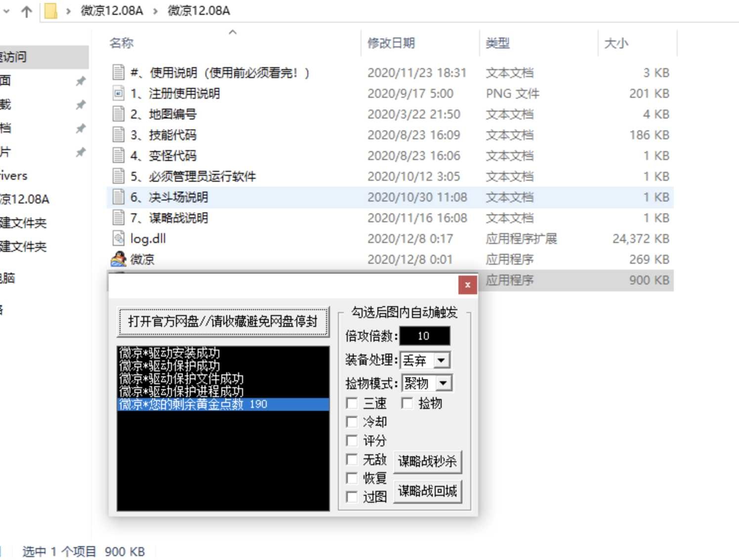
Task: Toggle the 恢复 checkbox
Action: tap(352, 479)
